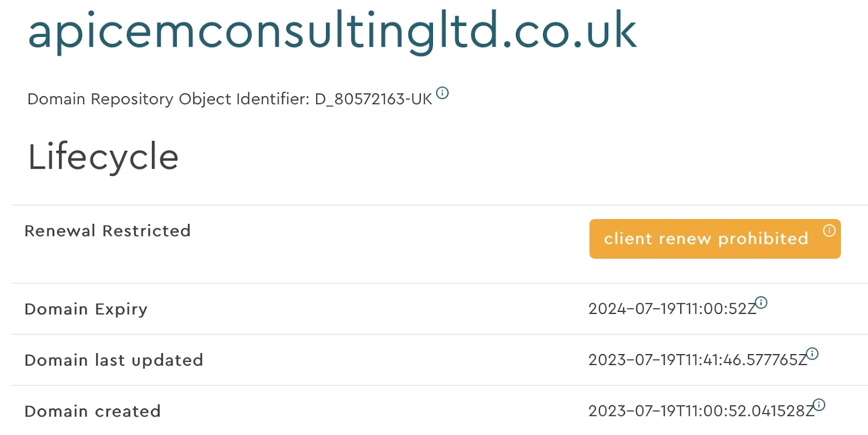Select the apicemconsultingltd.co.uk domain title
The image size is (868, 435).
tap(332, 31)
